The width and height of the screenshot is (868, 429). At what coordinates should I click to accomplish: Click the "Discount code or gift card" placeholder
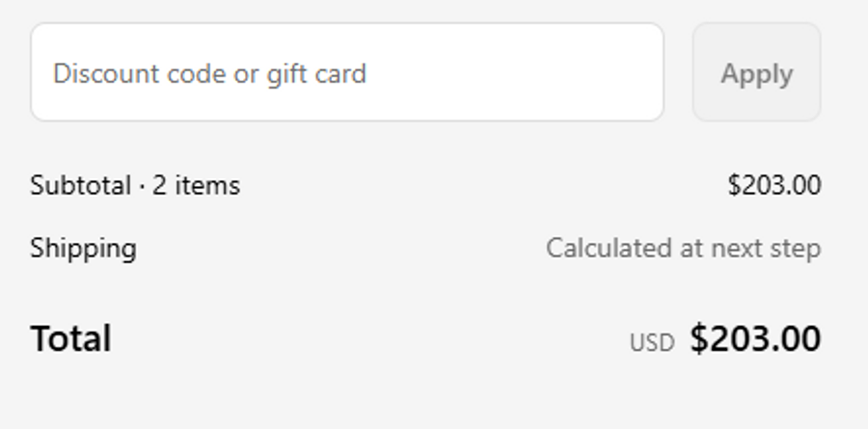(209, 74)
